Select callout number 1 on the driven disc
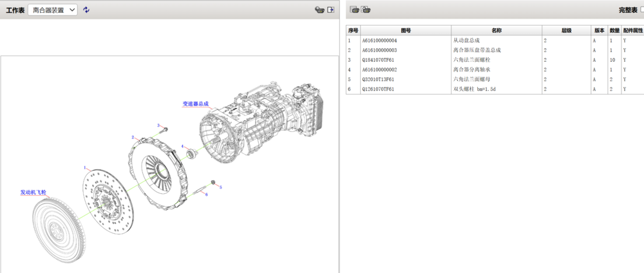This screenshot has height=273, width=644. pyautogui.click(x=84, y=167)
